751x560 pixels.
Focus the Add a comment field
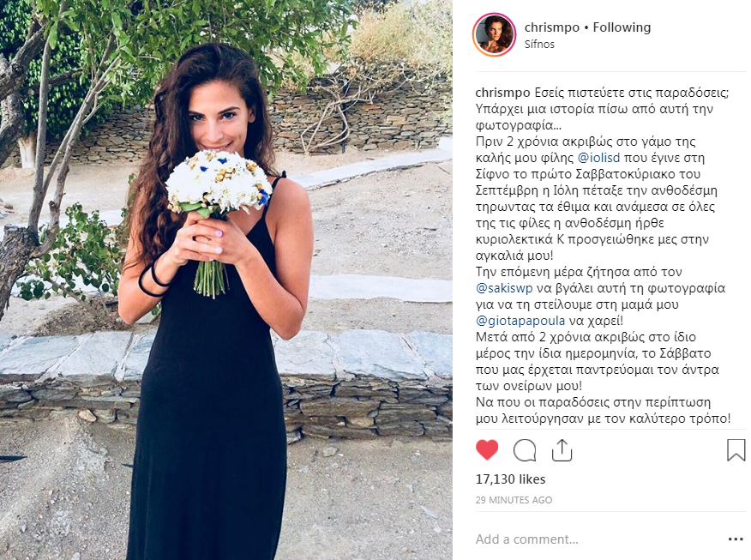click(x=598, y=539)
